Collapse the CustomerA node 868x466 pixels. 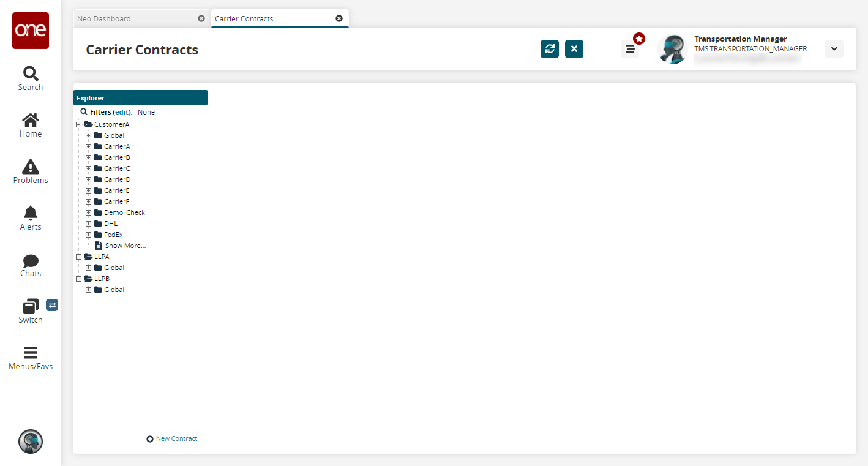pyautogui.click(x=78, y=124)
